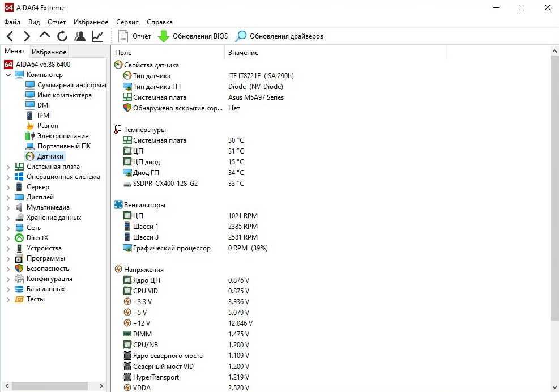This screenshot has width=559, height=392.
Task: Go forward with the right arrow toolbar icon
Action: [x=27, y=36]
